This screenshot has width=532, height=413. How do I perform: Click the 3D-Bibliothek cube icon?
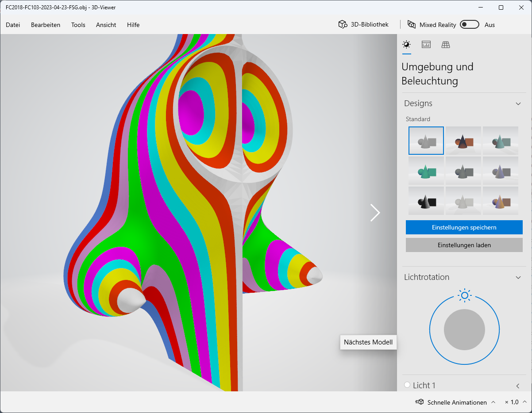click(x=343, y=24)
